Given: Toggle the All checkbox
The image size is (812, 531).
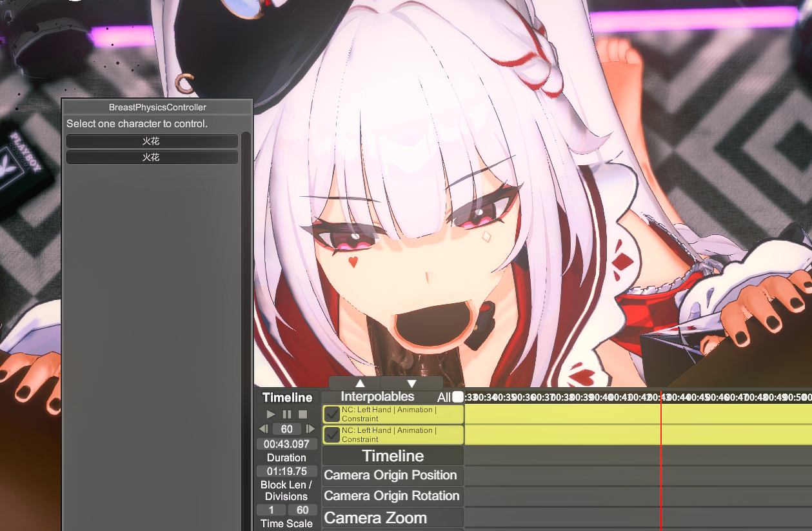Looking at the screenshot, I should pyautogui.click(x=458, y=397).
